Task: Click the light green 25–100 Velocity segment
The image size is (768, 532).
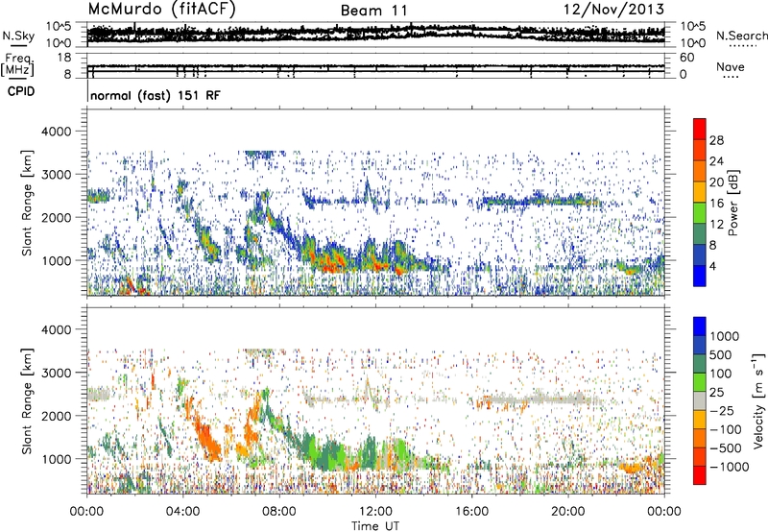Action: click(x=700, y=382)
